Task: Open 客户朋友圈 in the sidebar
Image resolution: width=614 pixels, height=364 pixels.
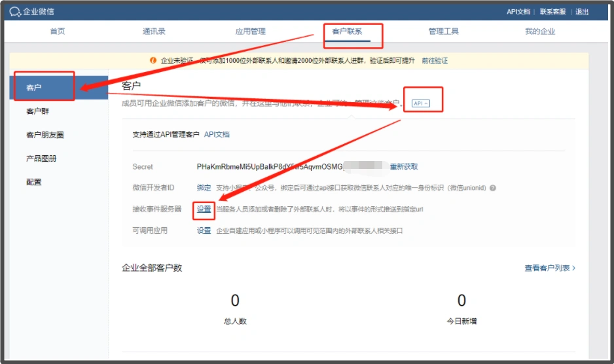Action: click(x=45, y=135)
